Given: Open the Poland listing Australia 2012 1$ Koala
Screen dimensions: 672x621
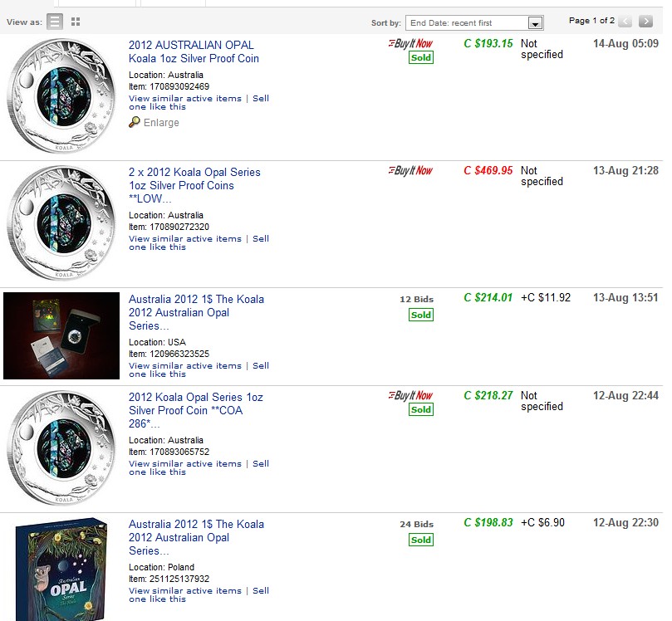Looking at the screenshot, I should point(196,537).
